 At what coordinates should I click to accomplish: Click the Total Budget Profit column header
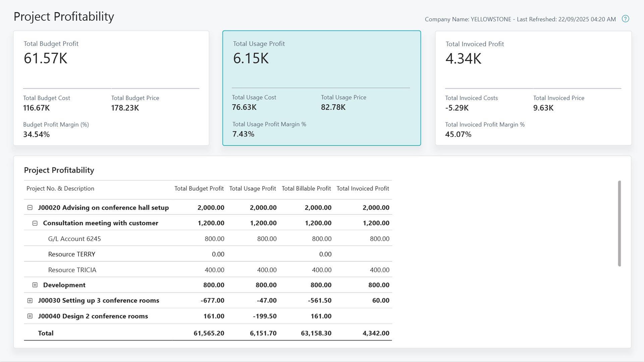click(199, 188)
